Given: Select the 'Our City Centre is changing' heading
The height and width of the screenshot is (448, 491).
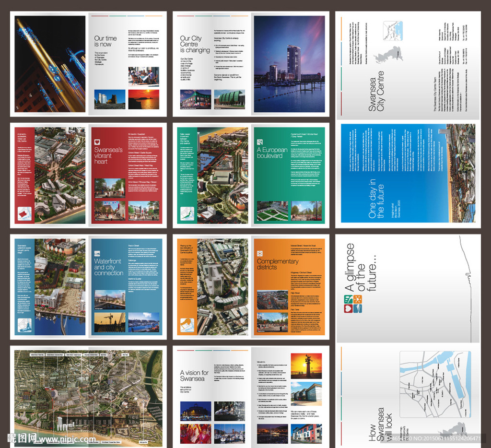Looking at the screenshot, I should tap(195, 44).
